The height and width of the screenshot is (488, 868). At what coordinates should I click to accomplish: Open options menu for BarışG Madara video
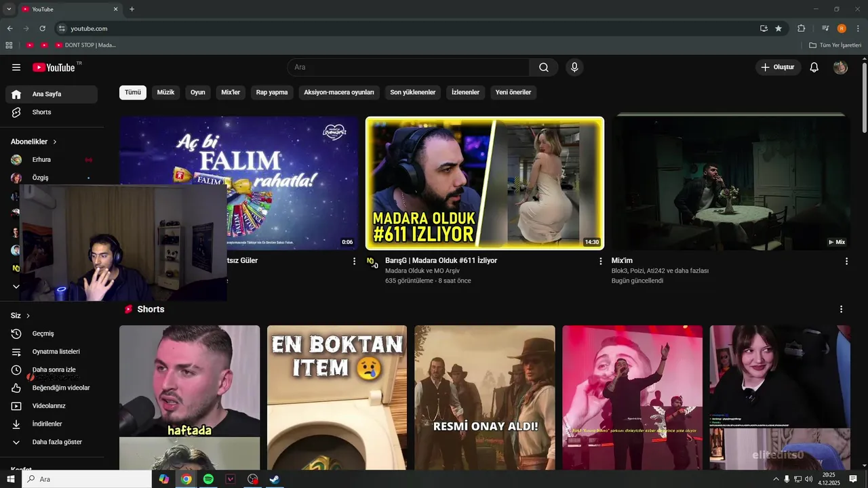tap(600, 261)
